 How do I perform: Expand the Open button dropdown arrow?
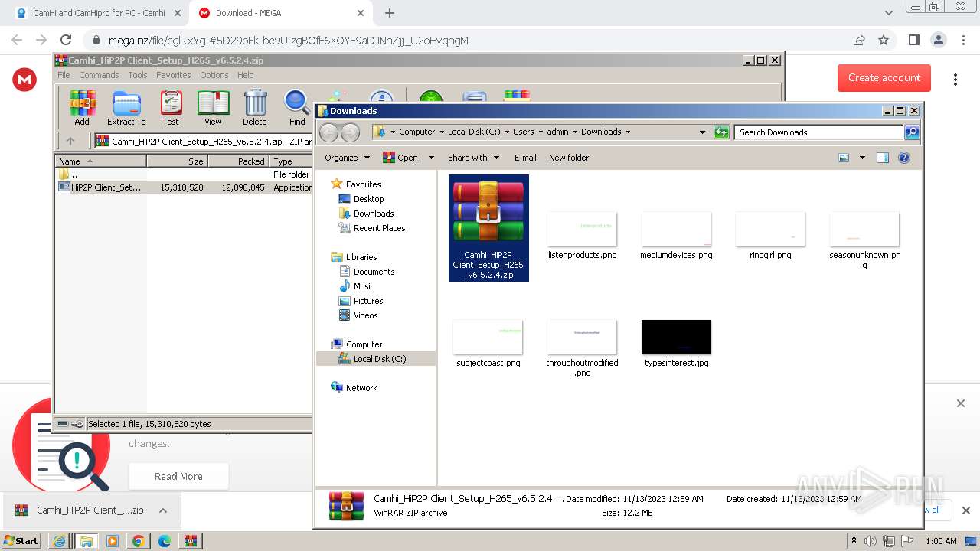[x=431, y=158]
